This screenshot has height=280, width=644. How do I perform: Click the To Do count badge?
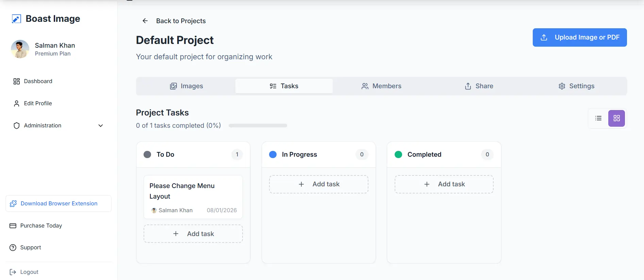[x=237, y=155]
